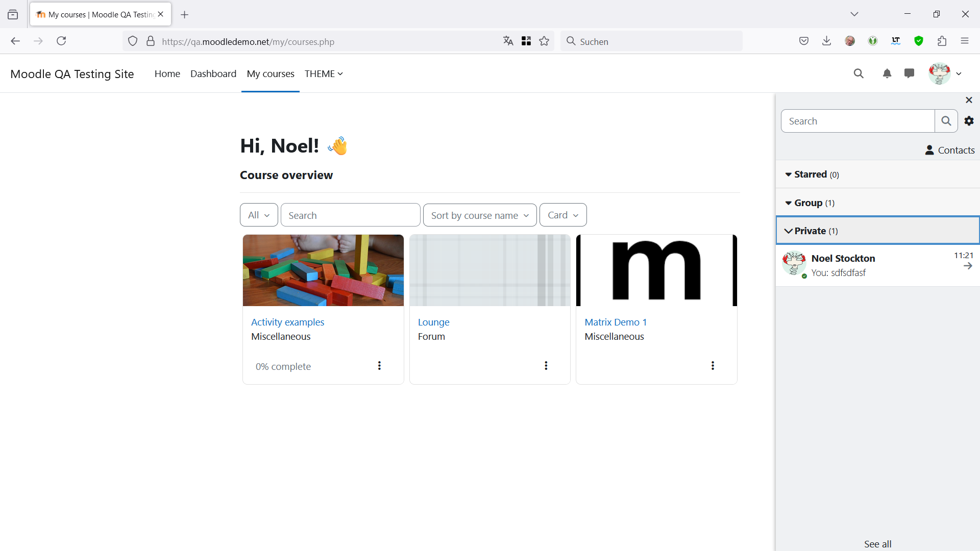Open the browser hamburger menu
The height and width of the screenshot is (551, 980).
965,41
